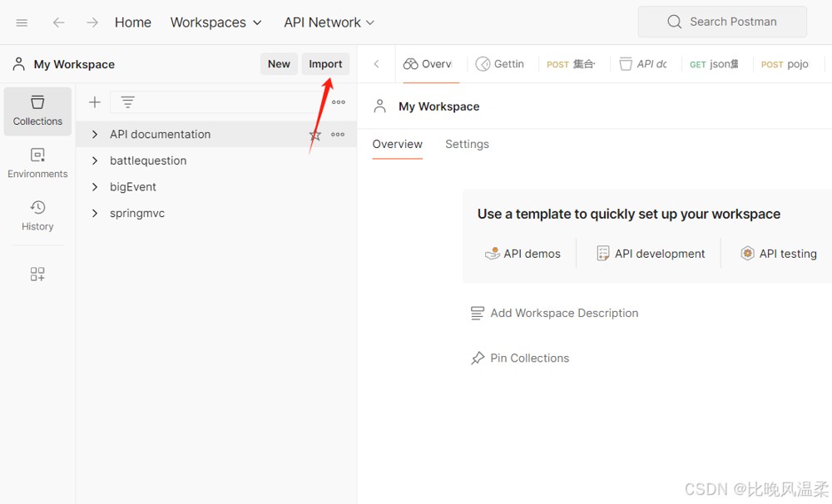Screen dimensions: 832x504
Task: Open the API Network dropdown
Action: 329,22
